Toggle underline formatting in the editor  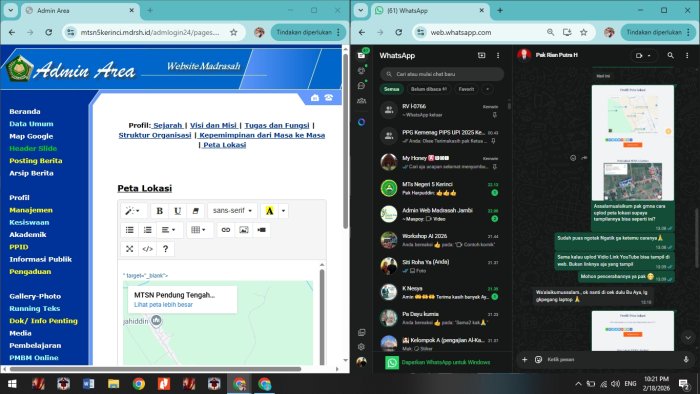click(177, 211)
